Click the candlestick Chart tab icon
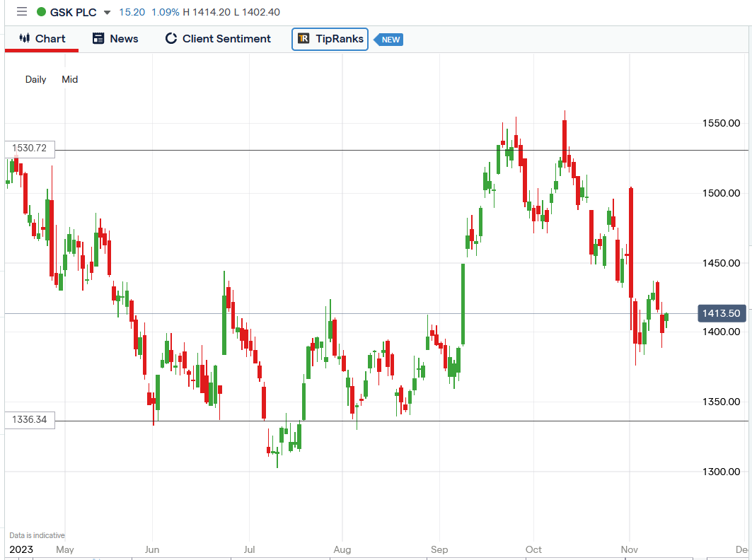This screenshot has height=560, width=752. click(x=25, y=38)
